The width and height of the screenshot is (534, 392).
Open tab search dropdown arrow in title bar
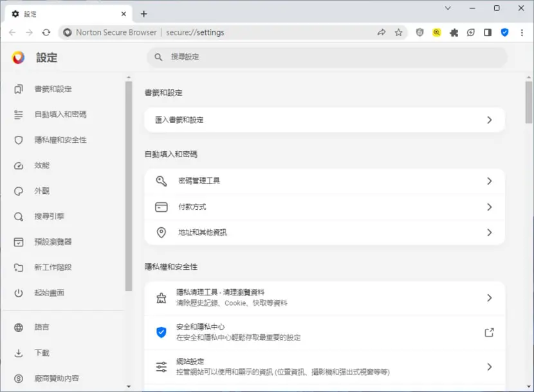[448, 8]
